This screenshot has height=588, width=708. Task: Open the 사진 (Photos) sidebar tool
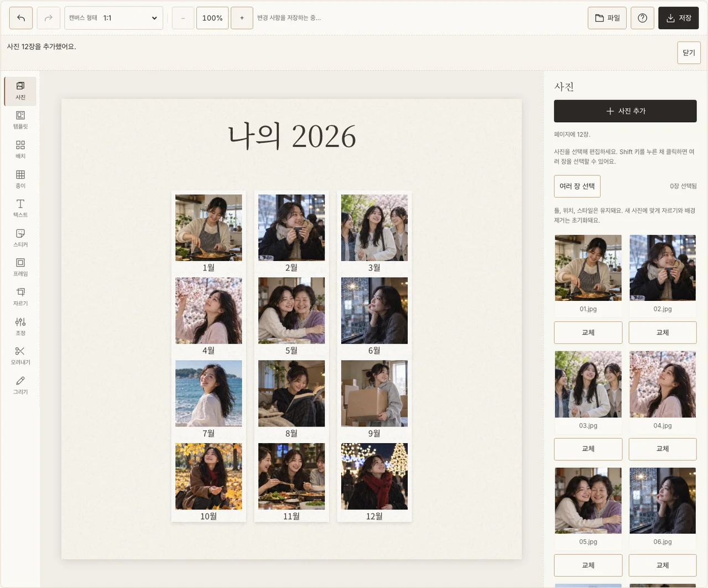pyautogui.click(x=20, y=91)
